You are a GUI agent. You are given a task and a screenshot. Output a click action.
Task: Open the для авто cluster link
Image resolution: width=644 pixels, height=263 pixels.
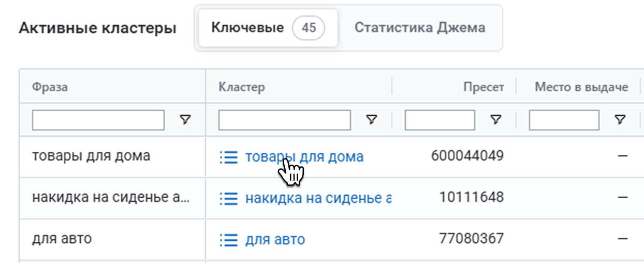[275, 240]
